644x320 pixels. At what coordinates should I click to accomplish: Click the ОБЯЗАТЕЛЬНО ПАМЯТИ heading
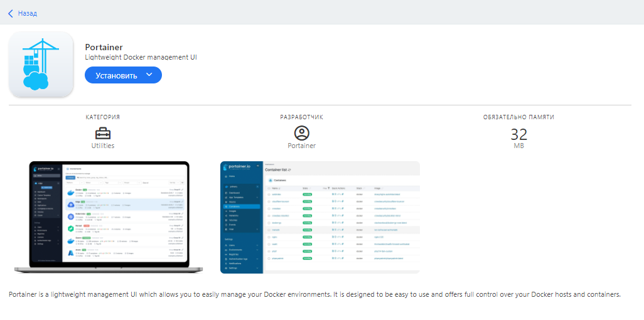pos(518,117)
